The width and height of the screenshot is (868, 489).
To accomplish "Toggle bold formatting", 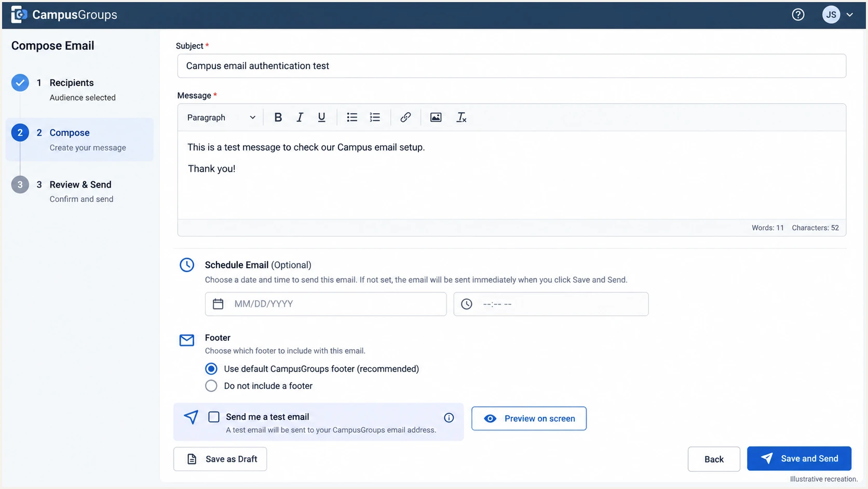I will (x=278, y=117).
